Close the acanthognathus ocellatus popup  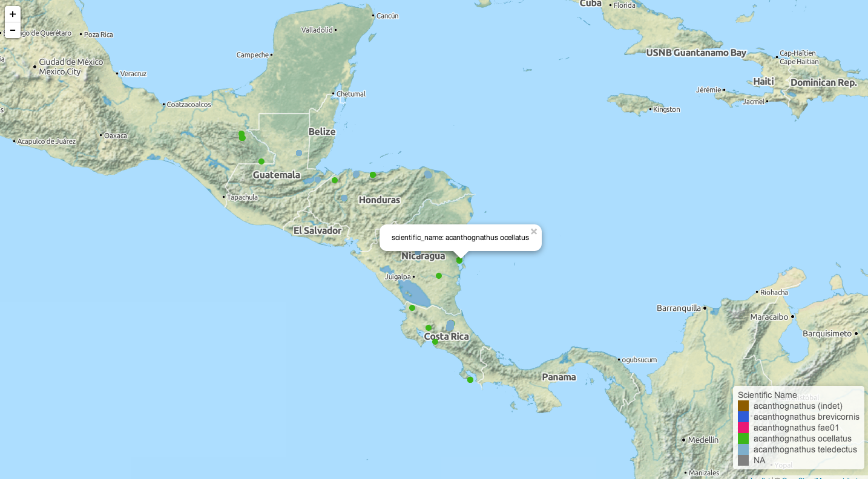pyautogui.click(x=533, y=231)
